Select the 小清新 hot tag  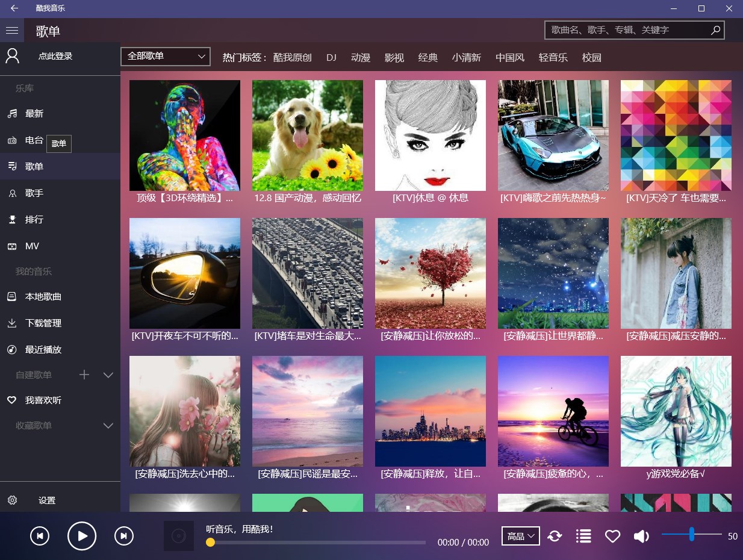467,58
